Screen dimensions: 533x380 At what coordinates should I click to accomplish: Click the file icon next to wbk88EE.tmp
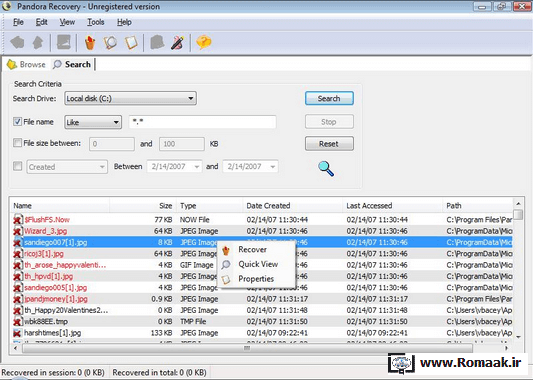pos(17,322)
